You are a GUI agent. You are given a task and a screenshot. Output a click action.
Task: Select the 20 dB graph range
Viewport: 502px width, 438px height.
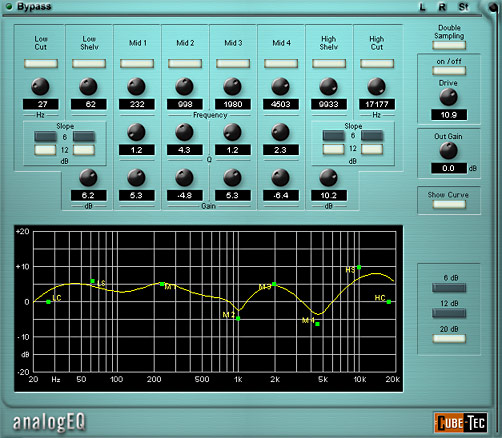pyautogui.click(x=449, y=339)
